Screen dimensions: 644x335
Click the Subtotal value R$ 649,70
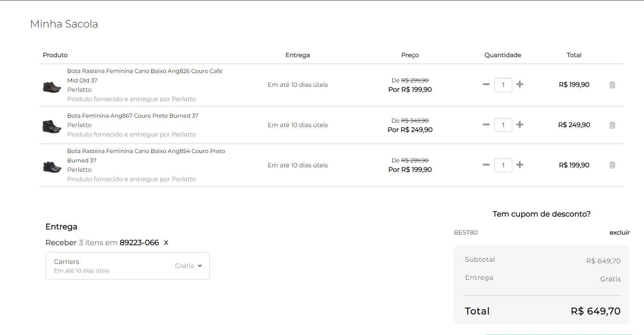pos(603,261)
